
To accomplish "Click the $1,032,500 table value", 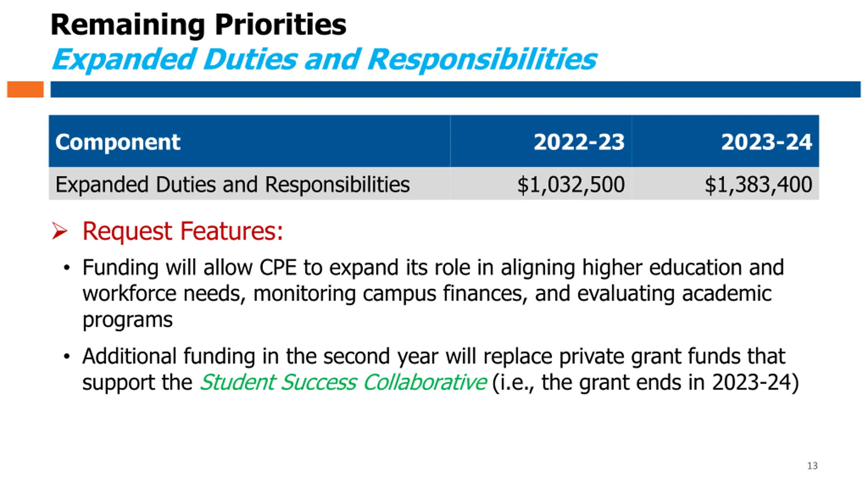I will 571,184.
